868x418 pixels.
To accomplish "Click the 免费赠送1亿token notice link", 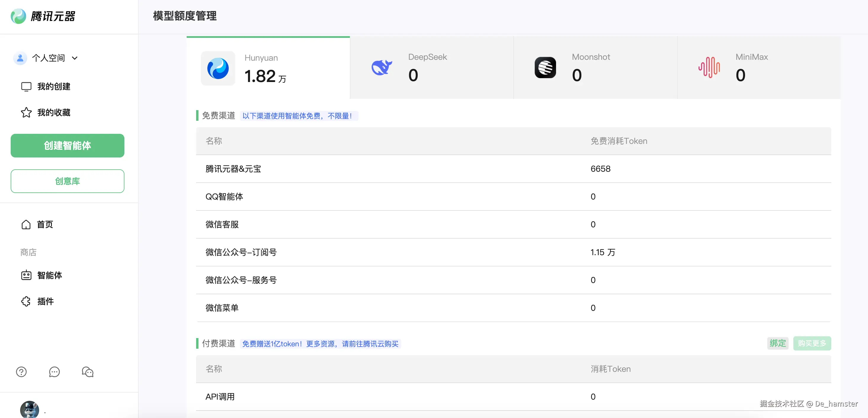I will pos(321,344).
